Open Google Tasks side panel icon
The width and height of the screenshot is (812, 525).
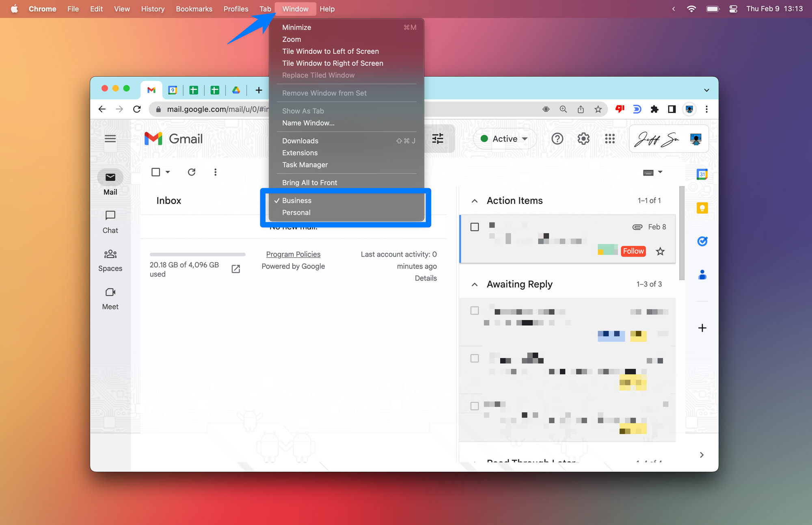pos(702,241)
